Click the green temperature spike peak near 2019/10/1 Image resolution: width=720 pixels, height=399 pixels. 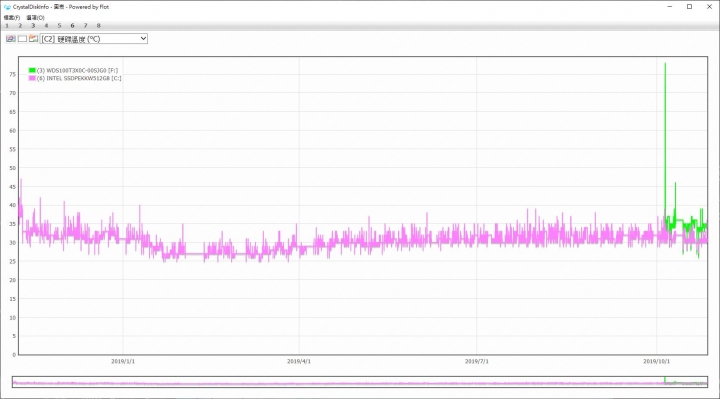coord(665,64)
